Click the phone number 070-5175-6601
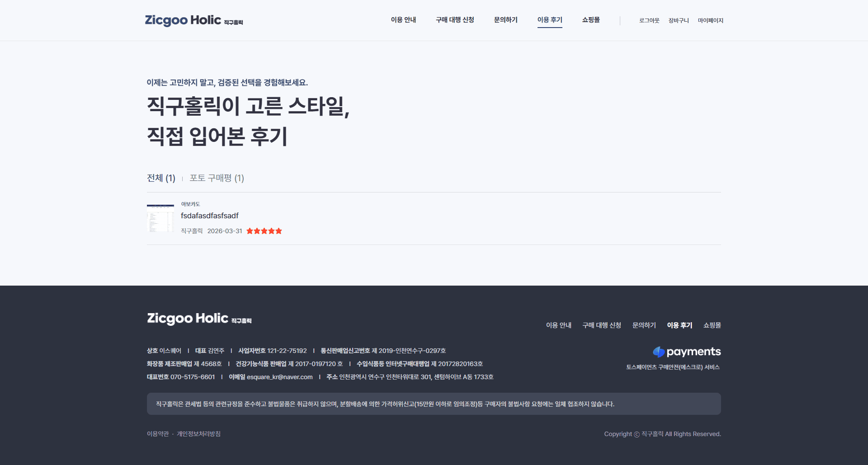The width and height of the screenshot is (868, 465). coord(193,377)
